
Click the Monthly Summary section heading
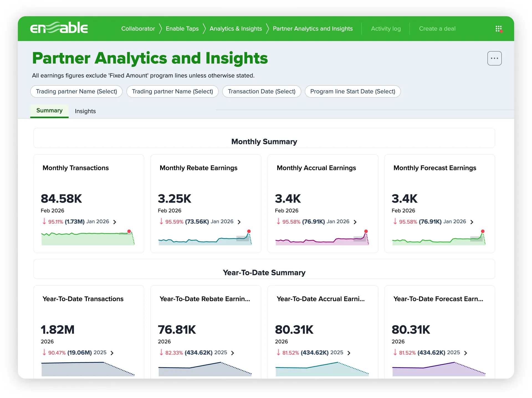click(264, 142)
